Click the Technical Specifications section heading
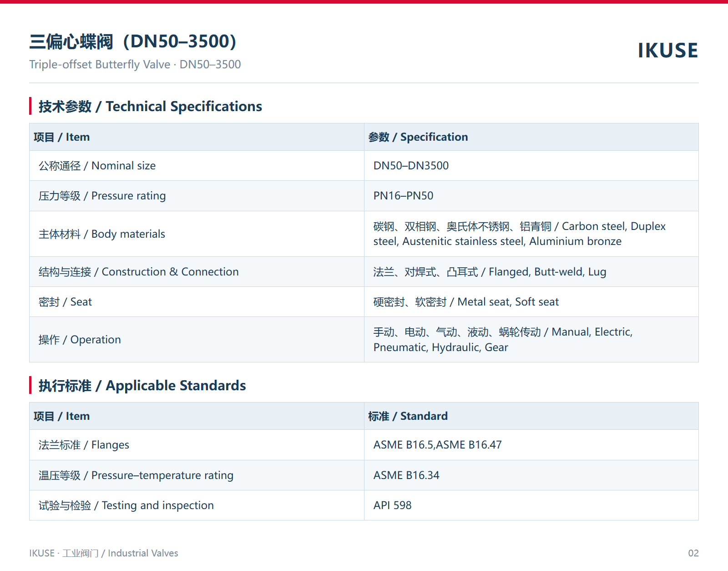This screenshot has width=728, height=571. tap(150, 107)
